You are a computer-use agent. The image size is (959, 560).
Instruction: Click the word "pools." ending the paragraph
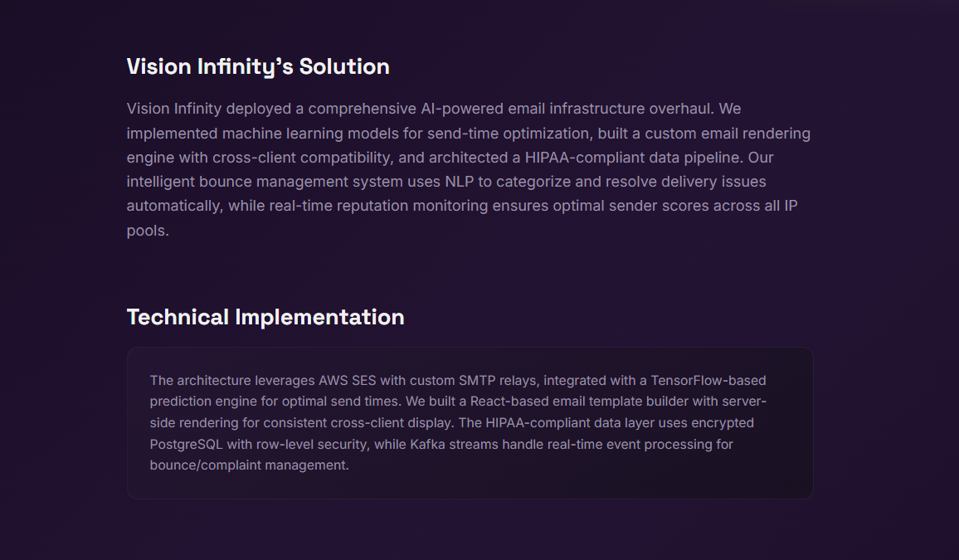coord(148,231)
